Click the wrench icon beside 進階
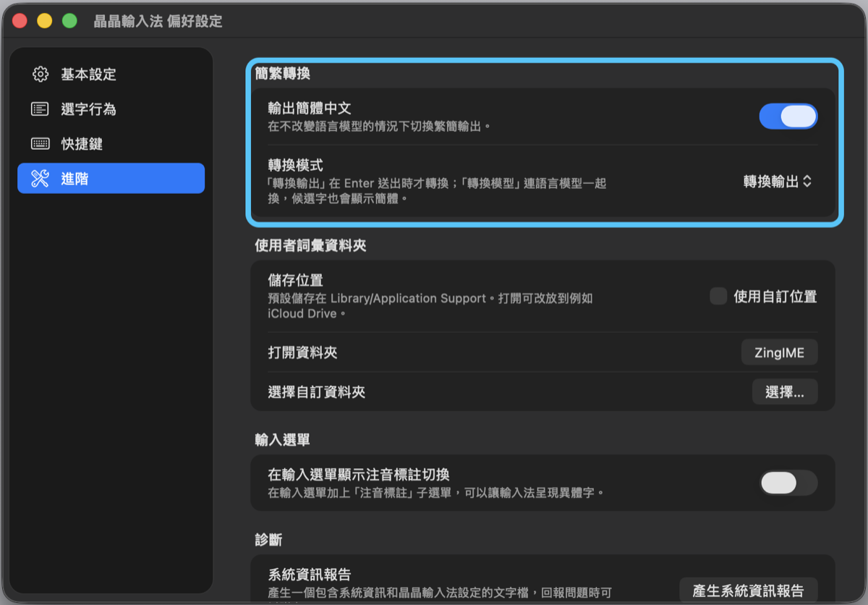 (41, 178)
